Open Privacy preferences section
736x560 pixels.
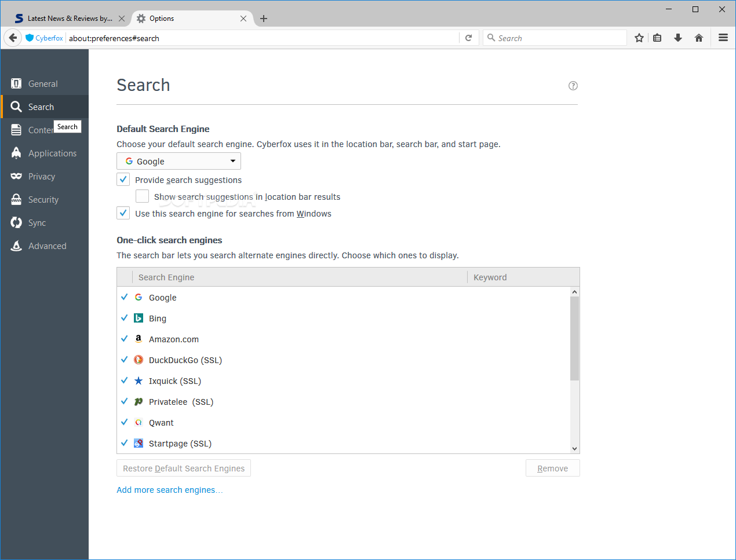[x=45, y=177]
